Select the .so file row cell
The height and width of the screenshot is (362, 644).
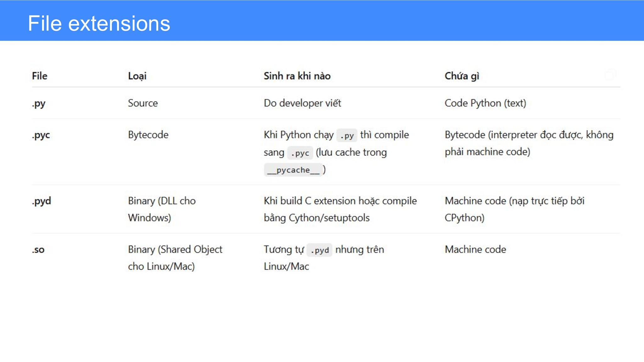coord(38,250)
